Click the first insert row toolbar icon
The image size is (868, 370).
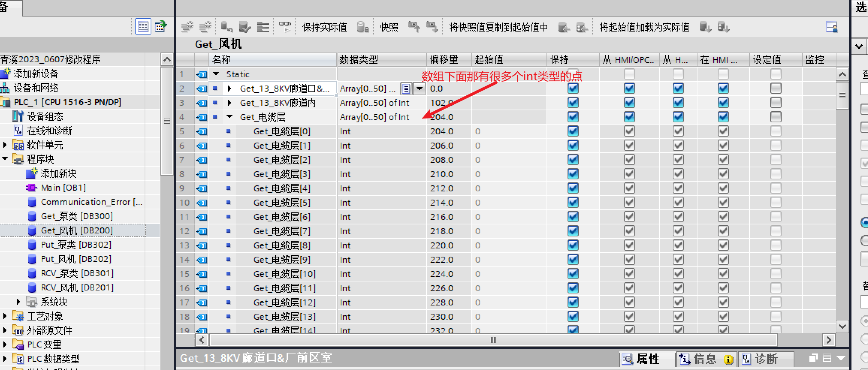187,27
